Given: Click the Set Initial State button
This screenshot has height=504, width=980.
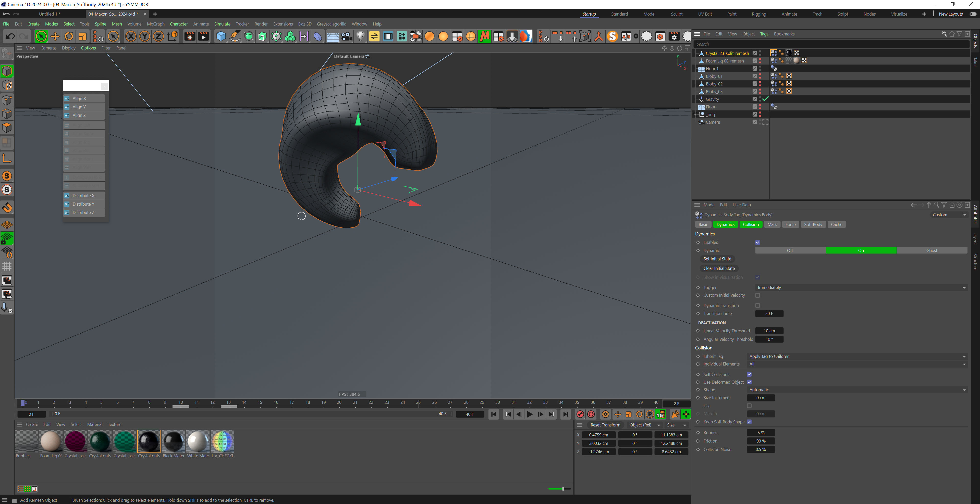Looking at the screenshot, I should tap(717, 259).
